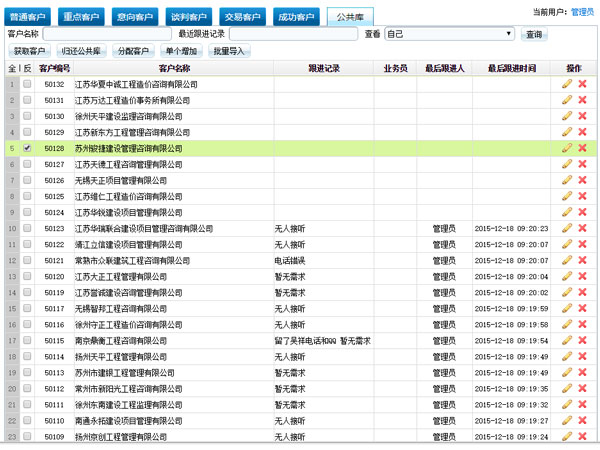
Task: Delete customer 50132 with red X
Action: click(582, 84)
